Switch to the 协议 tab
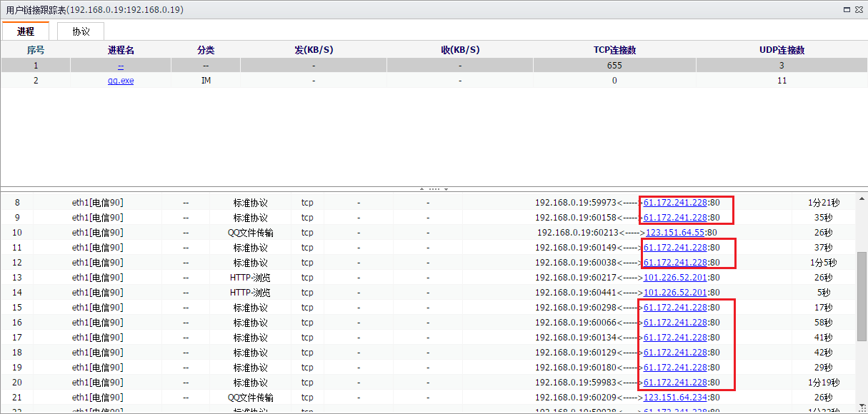Screen dimensions: 868x414 click(81, 31)
